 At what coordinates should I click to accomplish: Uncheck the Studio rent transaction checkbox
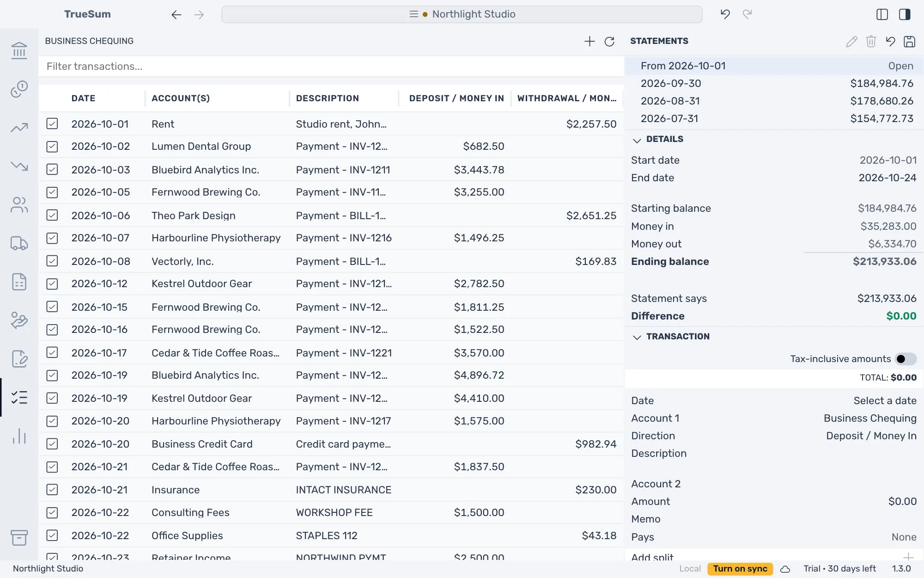click(52, 124)
